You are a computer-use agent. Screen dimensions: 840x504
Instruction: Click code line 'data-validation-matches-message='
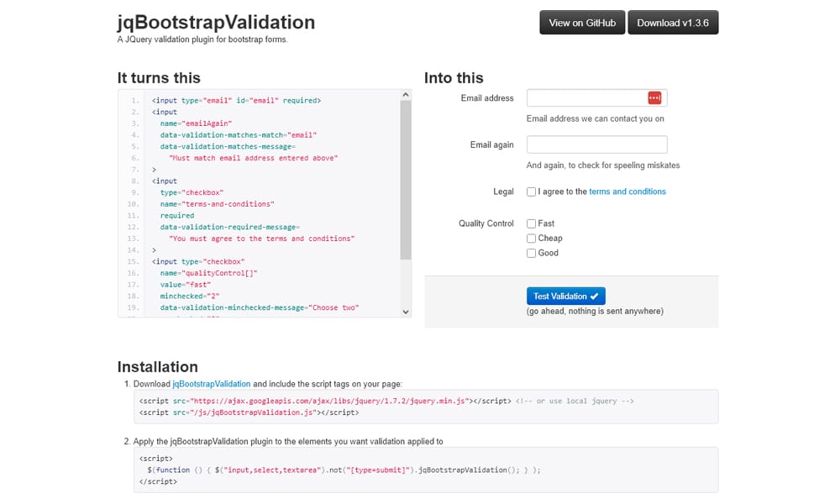228,147
